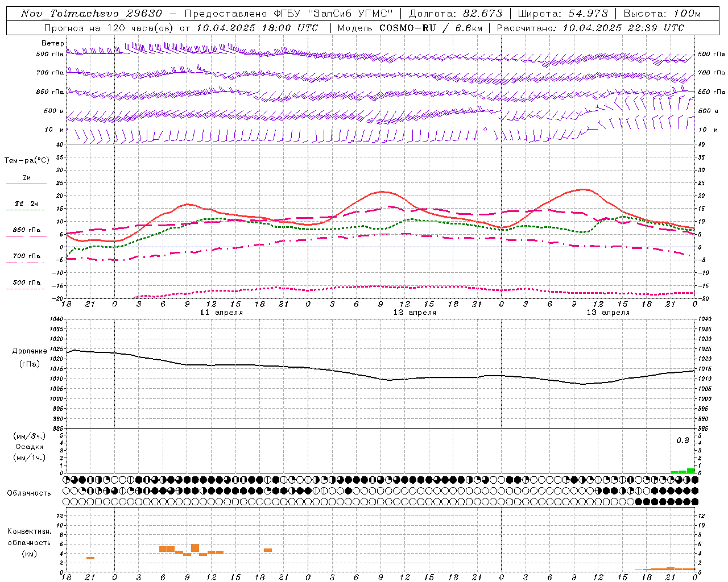Click the (мм/3ч.) precipitation unit label
Viewport: 728px width, 582px height.
(x=30, y=436)
